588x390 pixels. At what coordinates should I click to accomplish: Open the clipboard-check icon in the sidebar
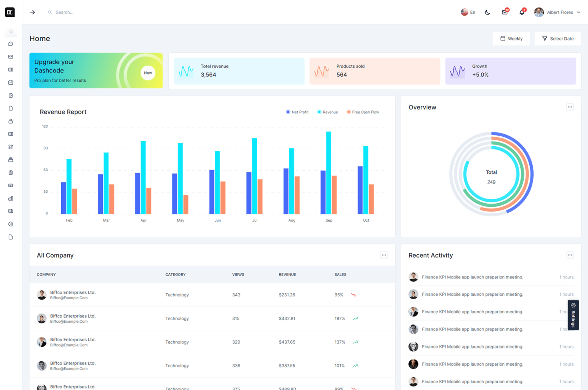(x=11, y=95)
